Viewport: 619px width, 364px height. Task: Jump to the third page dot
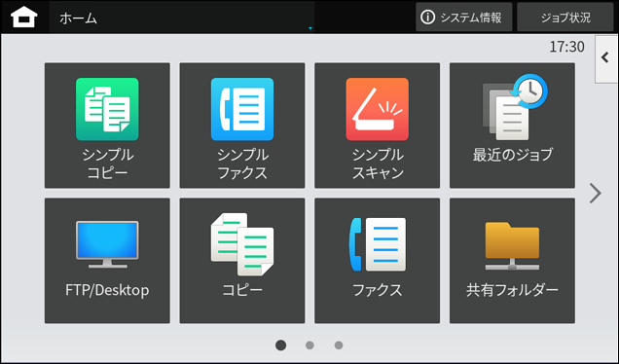coord(339,346)
